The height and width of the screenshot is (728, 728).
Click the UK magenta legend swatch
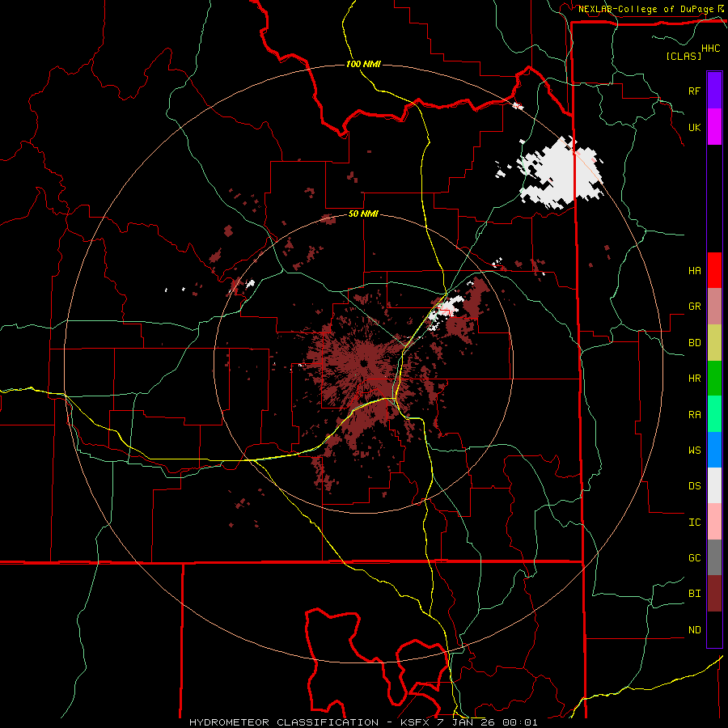tap(714, 127)
